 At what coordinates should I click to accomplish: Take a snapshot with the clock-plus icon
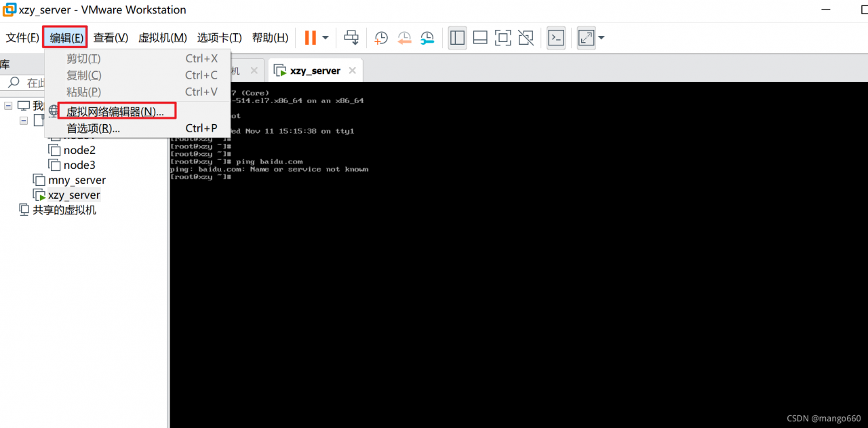[x=381, y=38]
